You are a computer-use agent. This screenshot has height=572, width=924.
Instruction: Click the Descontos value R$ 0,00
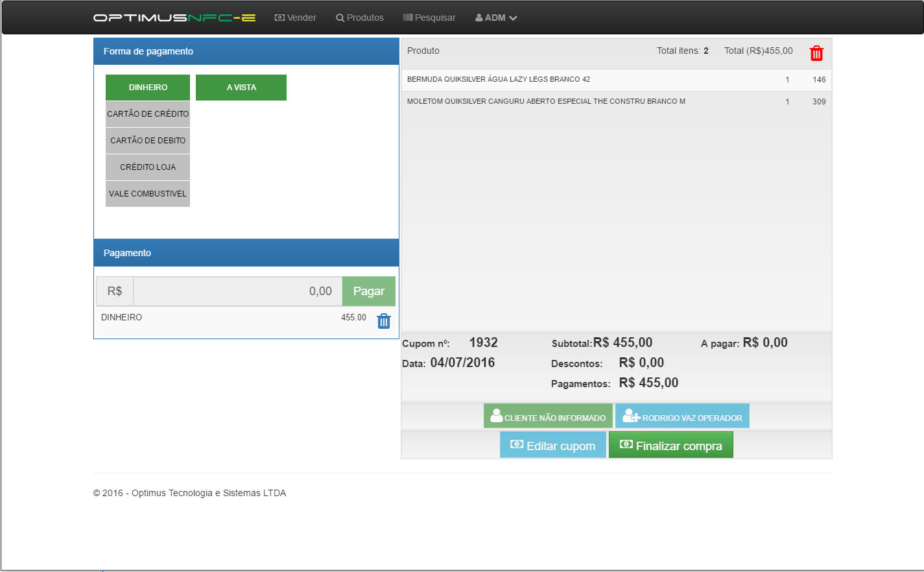(642, 363)
